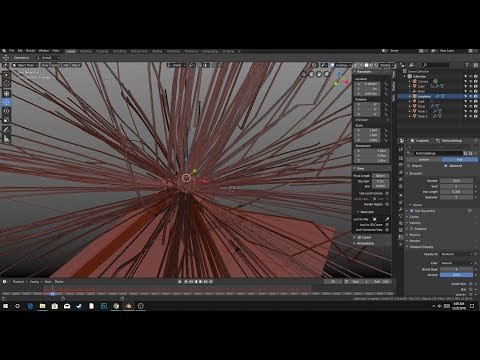The width and height of the screenshot is (480, 360).
Task: Enable the Rotation panel checkbox
Action: pos(412,229)
